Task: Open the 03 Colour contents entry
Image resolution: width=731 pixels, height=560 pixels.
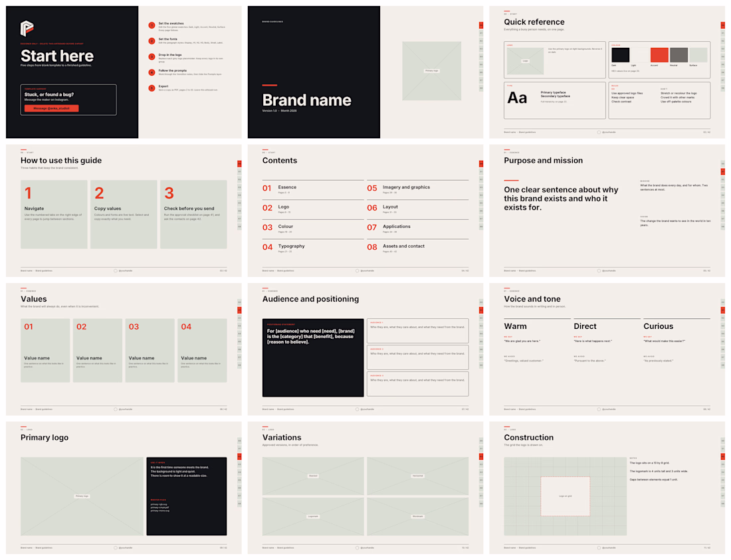Action: click(x=313, y=229)
